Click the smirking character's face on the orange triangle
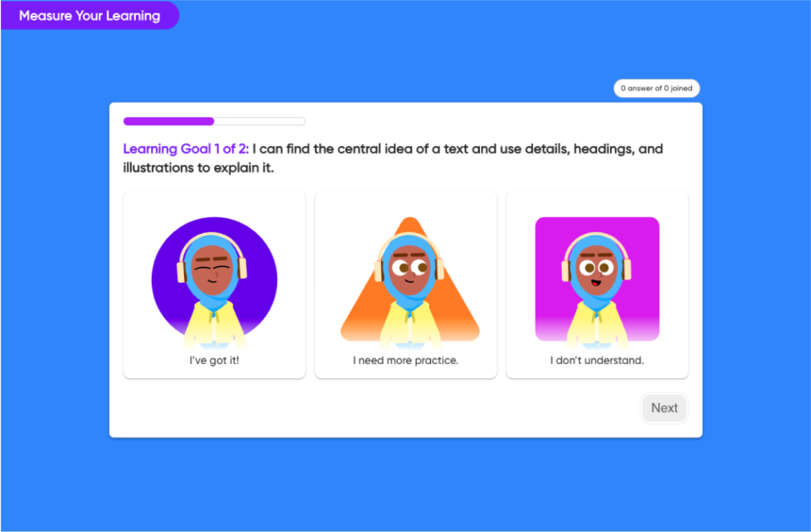Image resolution: width=811 pixels, height=532 pixels. click(409, 271)
